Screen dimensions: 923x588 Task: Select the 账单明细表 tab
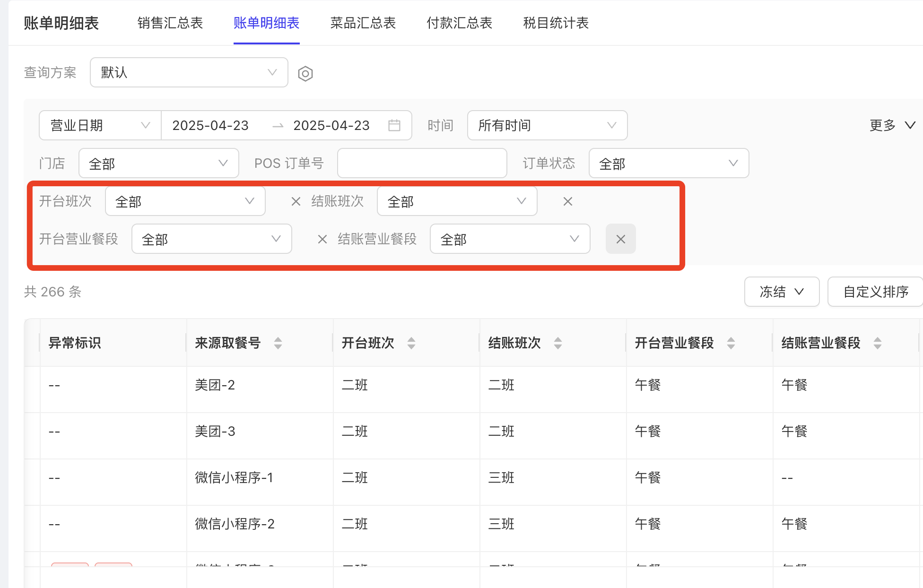click(x=267, y=23)
